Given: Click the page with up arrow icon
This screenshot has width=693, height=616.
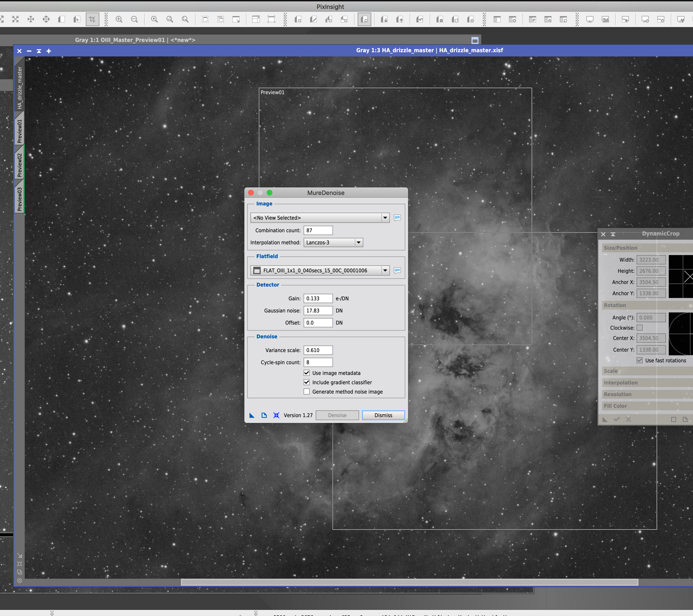Looking at the screenshot, I should [x=400, y=19].
